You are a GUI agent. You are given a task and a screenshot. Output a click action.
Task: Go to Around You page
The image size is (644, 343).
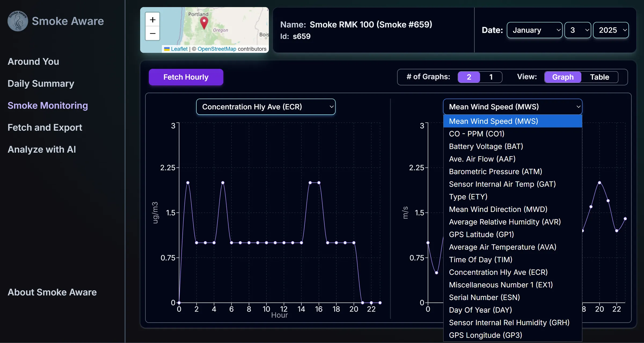(33, 62)
